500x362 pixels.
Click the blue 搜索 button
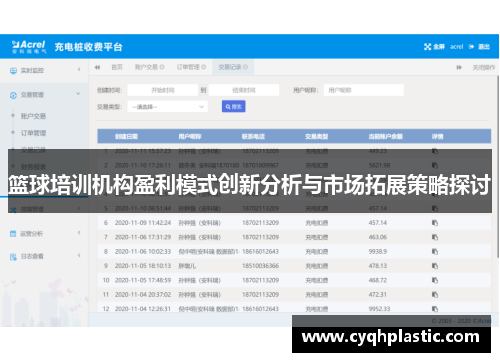click(x=234, y=106)
